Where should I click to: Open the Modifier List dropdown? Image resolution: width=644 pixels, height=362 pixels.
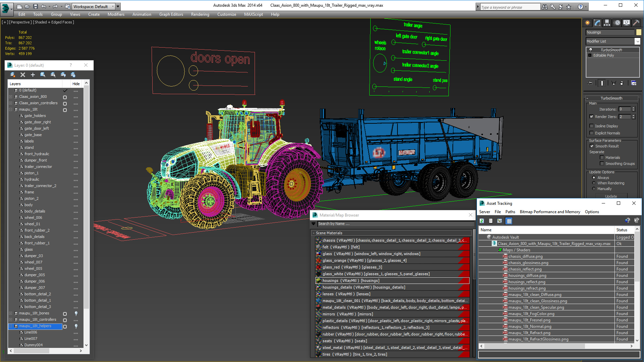tap(637, 41)
